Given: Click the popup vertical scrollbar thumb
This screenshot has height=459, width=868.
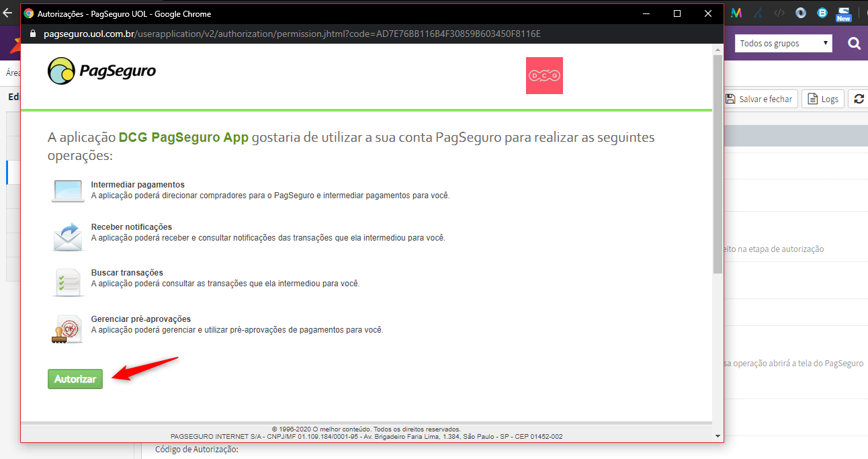Looking at the screenshot, I should point(718,165).
